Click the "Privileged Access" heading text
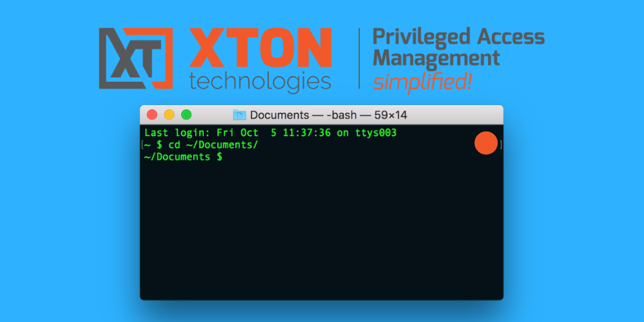Image resolution: width=644 pixels, height=322 pixels. (x=458, y=36)
